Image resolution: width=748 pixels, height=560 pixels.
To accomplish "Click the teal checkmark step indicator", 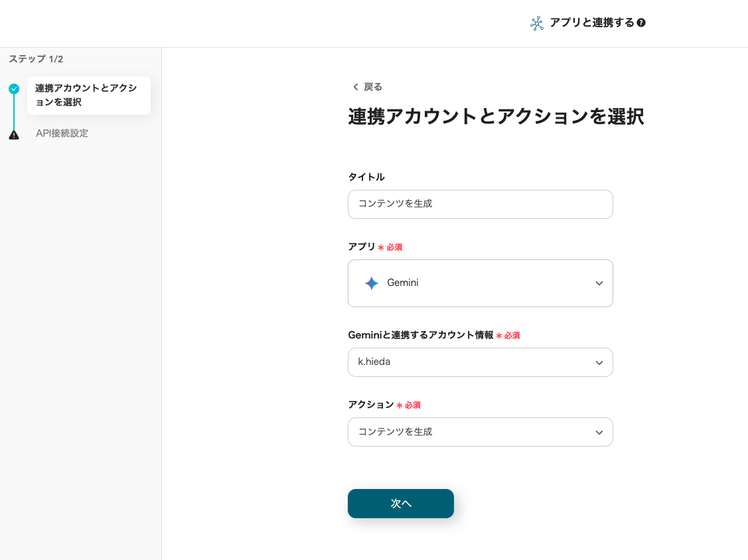I will point(14,88).
